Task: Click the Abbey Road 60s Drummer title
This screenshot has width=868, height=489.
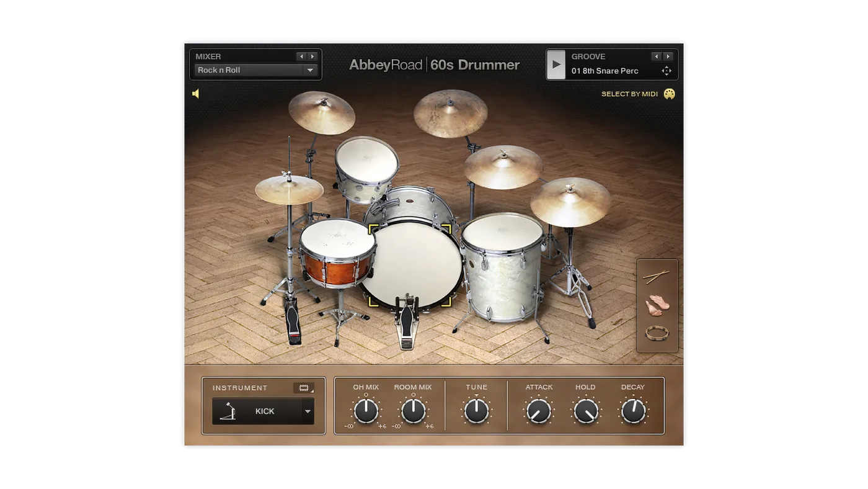Action: pyautogui.click(x=434, y=65)
